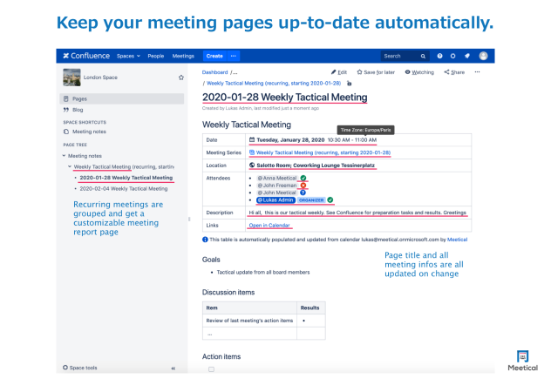Open the ellipsis menu next to Create

pyautogui.click(x=234, y=56)
